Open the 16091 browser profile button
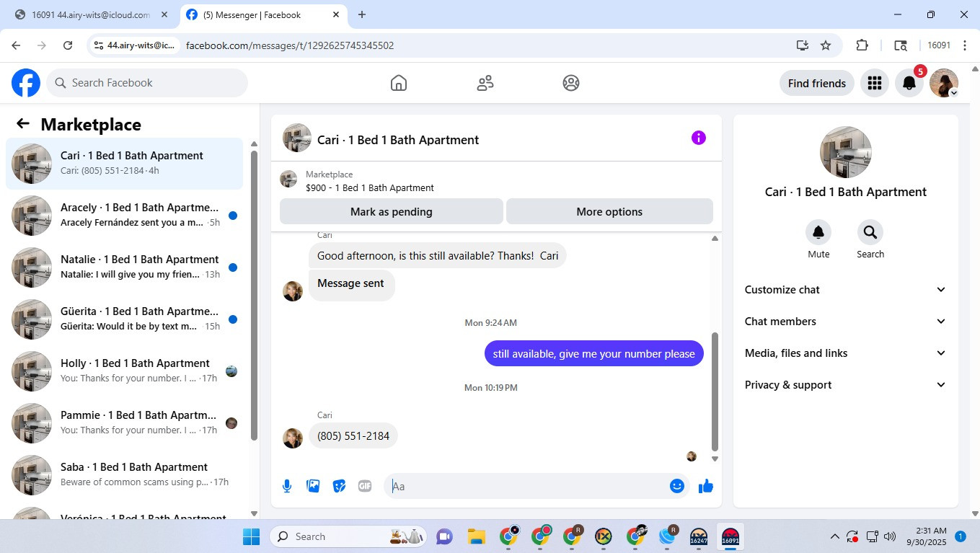The height and width of the screenshot is (553, 980). [x=939, y=45]
